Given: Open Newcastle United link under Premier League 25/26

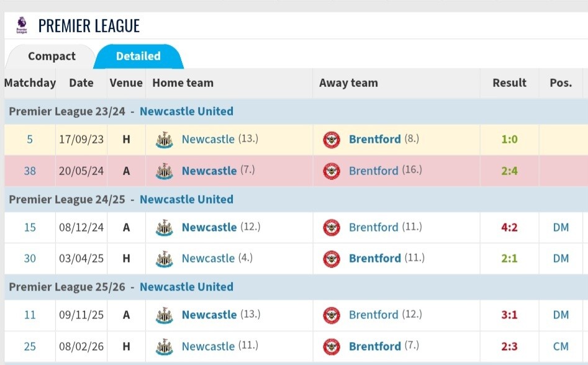Looking at the screenshot, I should 186,287.
